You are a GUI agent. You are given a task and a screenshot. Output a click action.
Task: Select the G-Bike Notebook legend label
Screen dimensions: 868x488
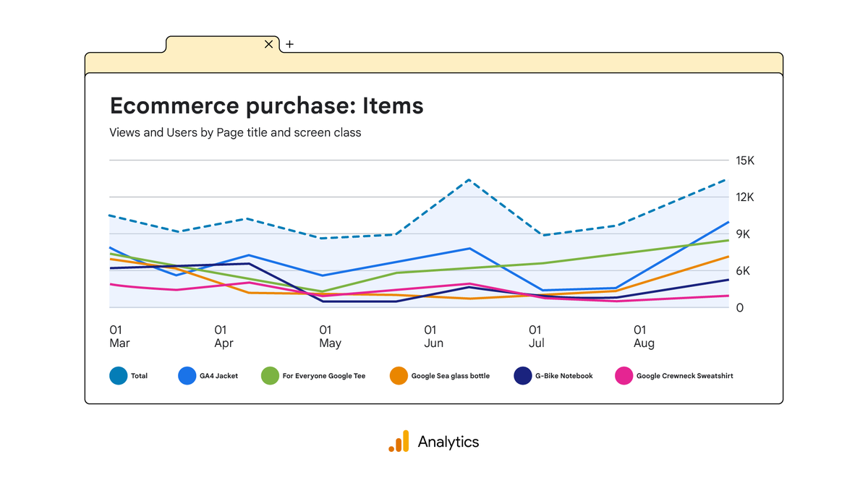pyautogui.click(x=564, y=376)
